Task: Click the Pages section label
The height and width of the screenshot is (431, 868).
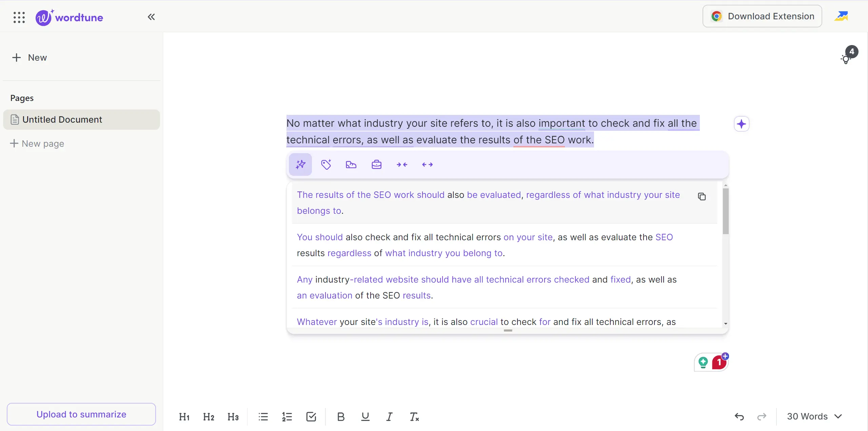Action: (x=22, y=98)
